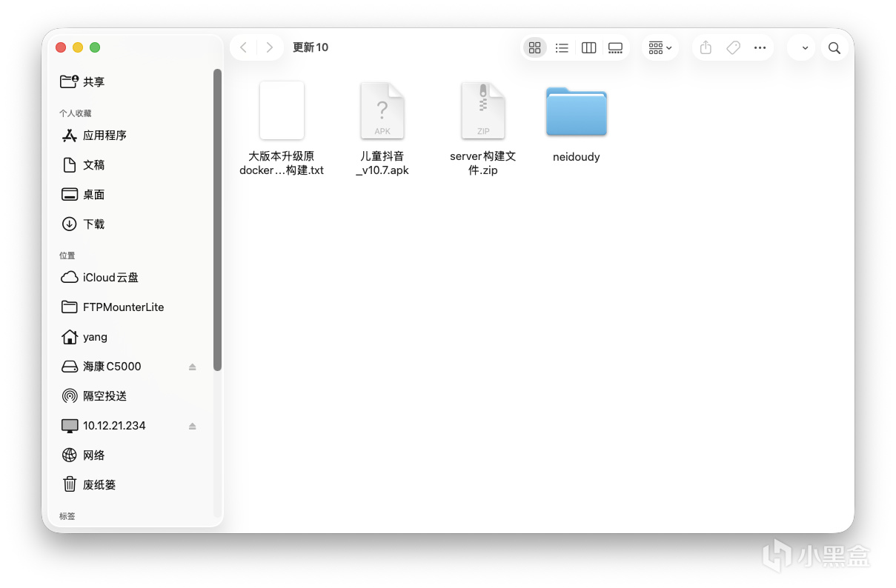Click the sidebar vertical scrollbar
This screenshot has width=896, height=588.
[217, 219]
